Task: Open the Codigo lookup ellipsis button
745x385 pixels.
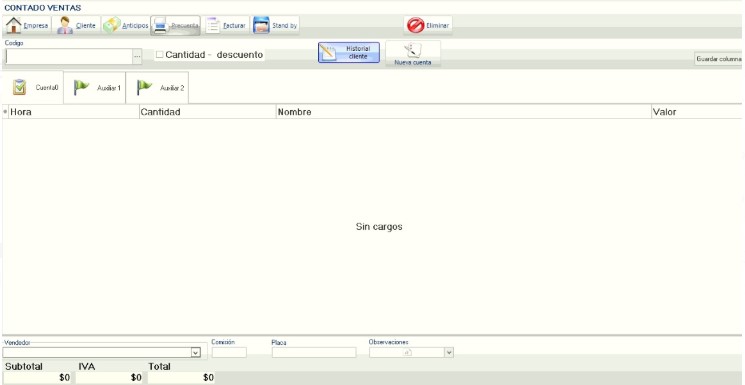Action: 137,57
